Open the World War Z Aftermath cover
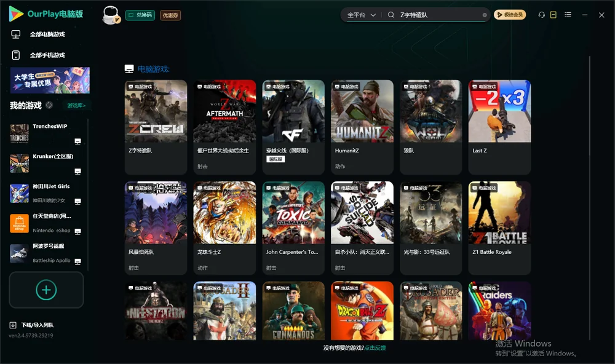Viewport: 615px width, 364px height. point(224,111)
